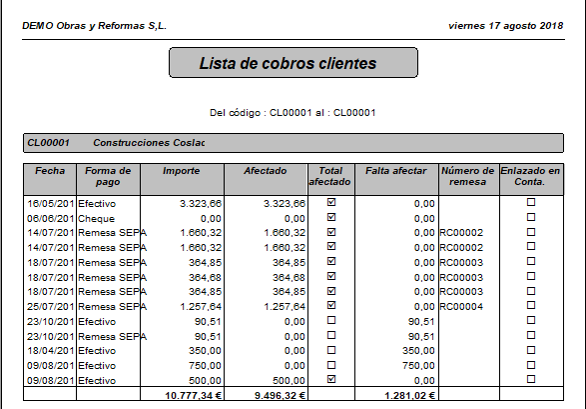This screenshot has height=409, width=586.
Task: Tick Enlazado en Conta. box on last row
Action: [x=531, y=379]
